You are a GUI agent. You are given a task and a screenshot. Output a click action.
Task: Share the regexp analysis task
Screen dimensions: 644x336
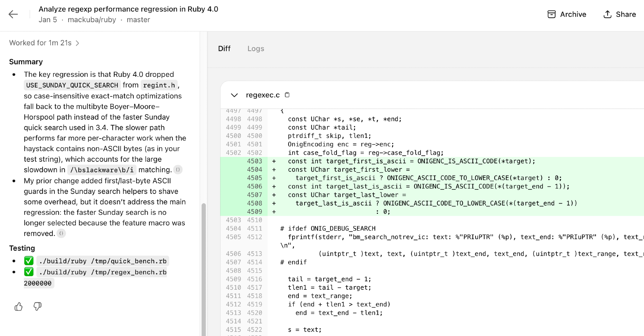[619, 14]
